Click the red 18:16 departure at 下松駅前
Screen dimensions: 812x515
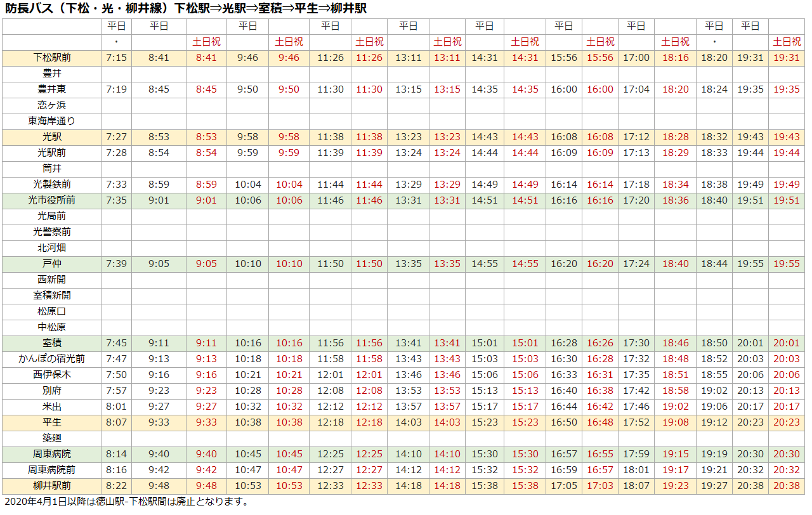[676, 58]
